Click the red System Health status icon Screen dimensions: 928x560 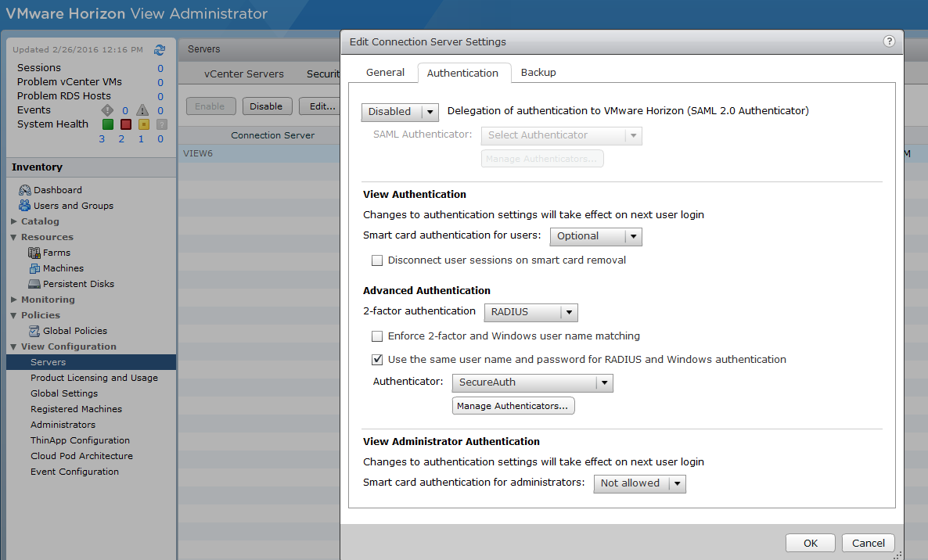click(125, 124)
